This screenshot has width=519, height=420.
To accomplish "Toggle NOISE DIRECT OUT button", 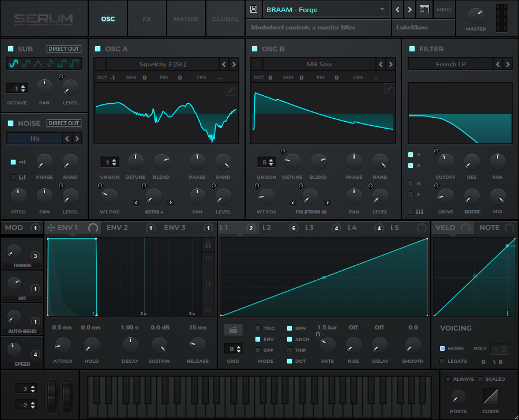I will 64,123.
